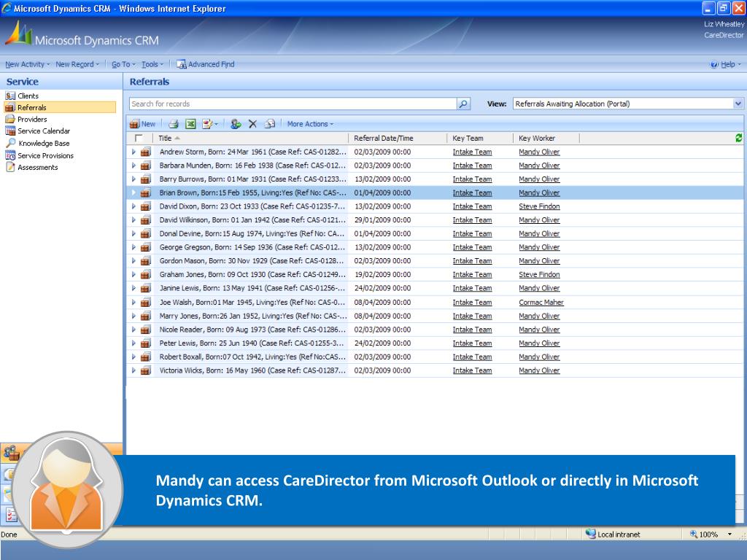Open the New Activity menu
747x560 pixels.
(x=27, y=64)
